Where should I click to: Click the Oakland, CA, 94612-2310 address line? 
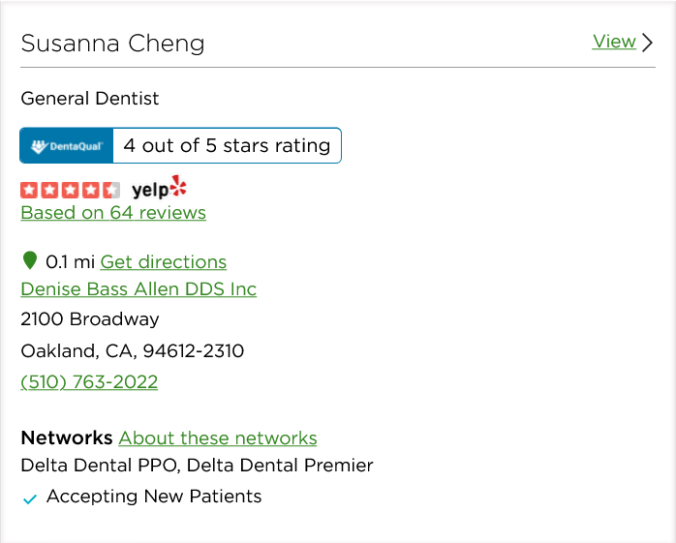[x=132, y=351]
